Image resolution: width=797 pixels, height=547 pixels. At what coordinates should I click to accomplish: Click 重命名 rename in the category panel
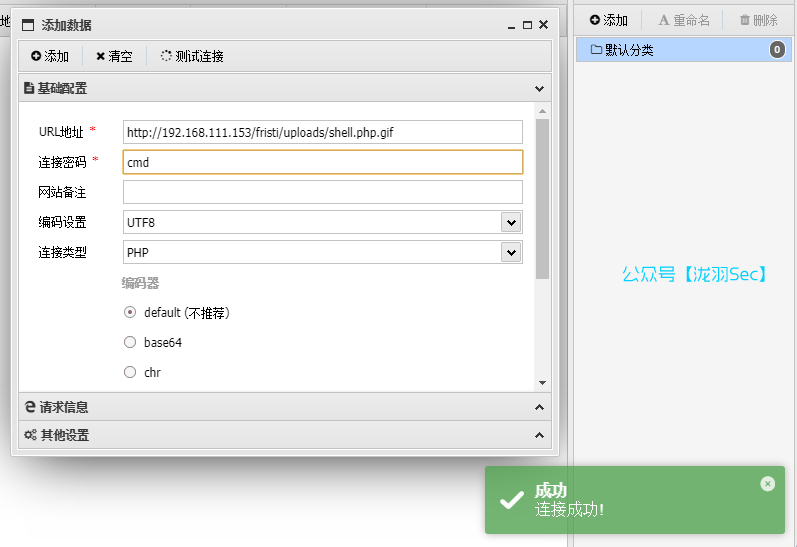click(x=684, y=20)
